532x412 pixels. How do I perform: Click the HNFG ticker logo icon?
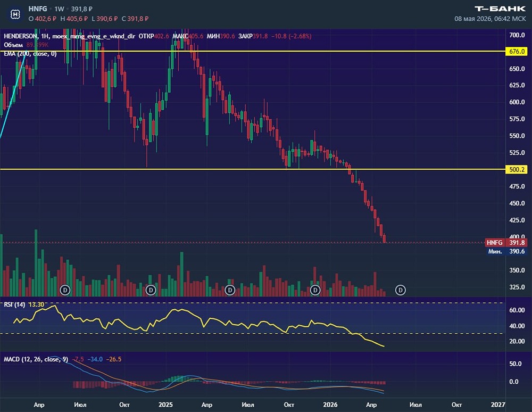point(15,14)
